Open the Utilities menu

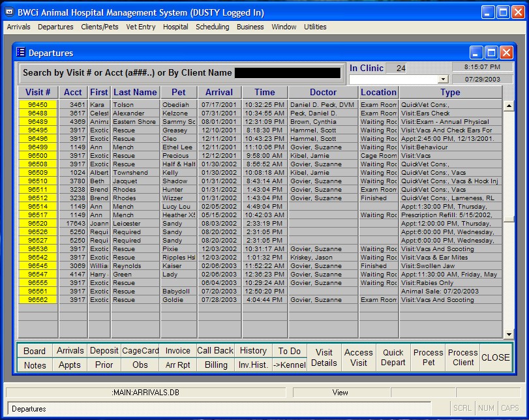315,27
